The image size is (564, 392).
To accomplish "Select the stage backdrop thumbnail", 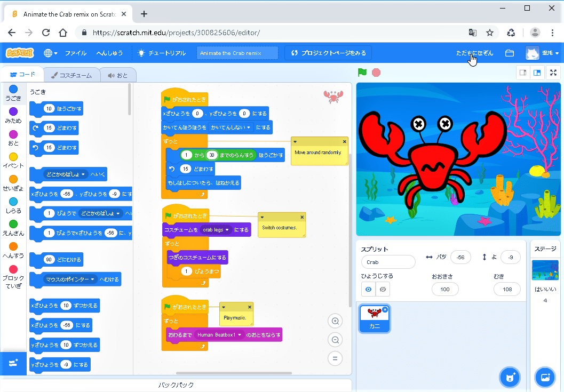I will click(x=545, y=270).
